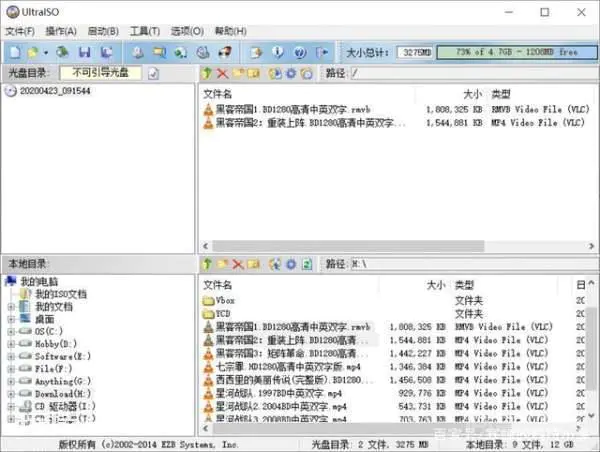Click the red X delete icon in disc pane
The image size is (600, 452).
pyautogui.click(x=222, y=73)
